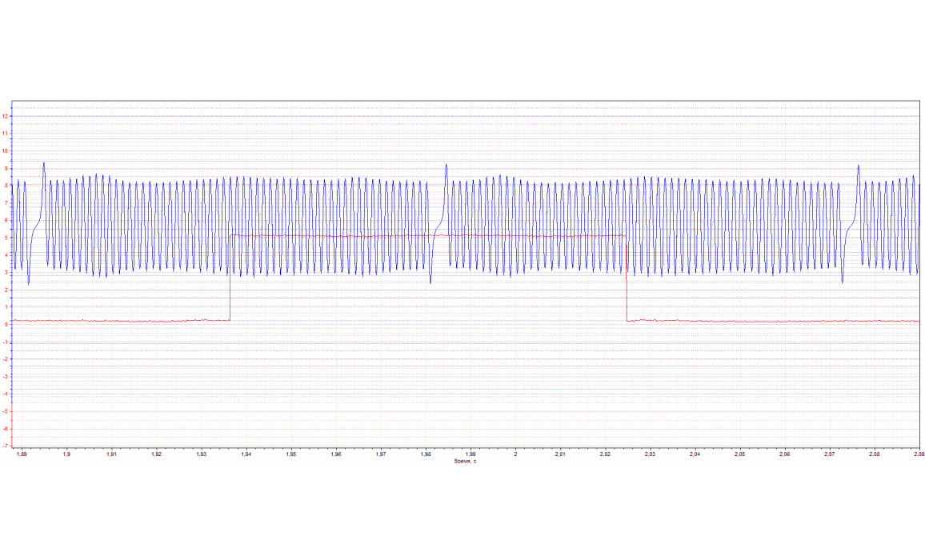Click the rising edge of the red signal
Viewport: 925px width, 560px height.
click(230, 278)
